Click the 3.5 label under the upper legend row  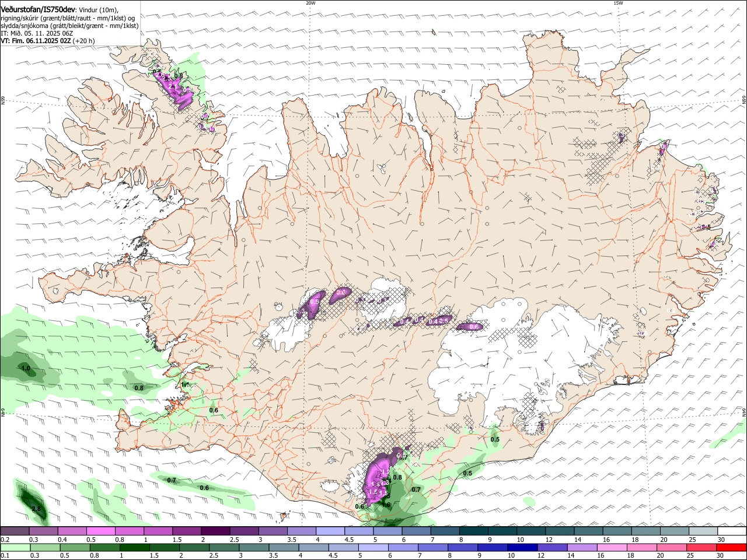click(292, 540)
